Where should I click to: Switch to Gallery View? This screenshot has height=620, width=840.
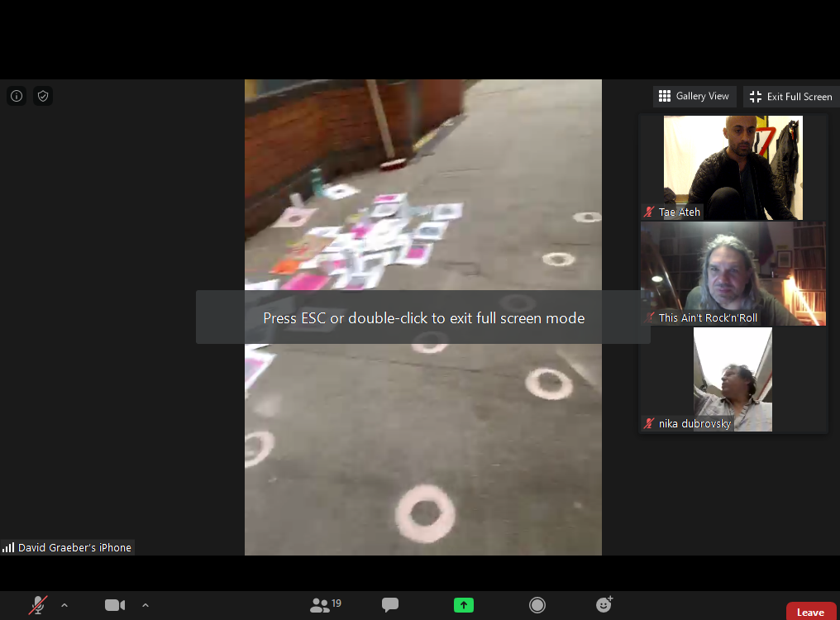tap(694, 97)
